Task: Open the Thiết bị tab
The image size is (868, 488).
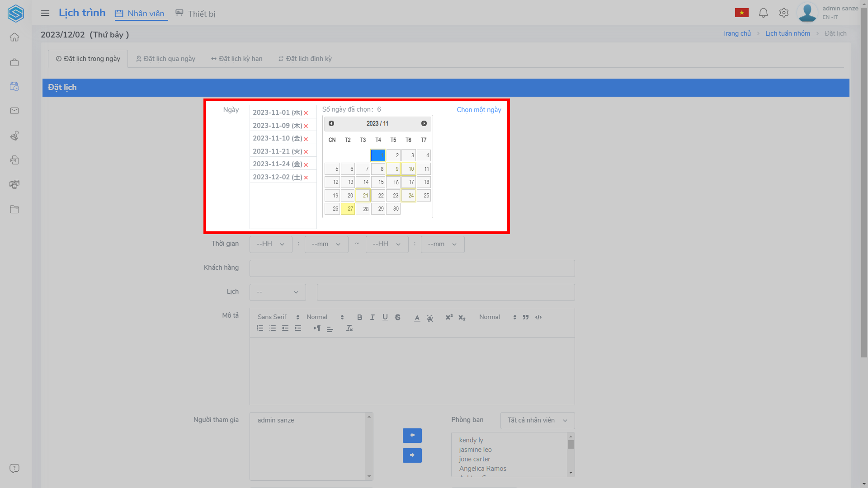Action: coord(195,14)
